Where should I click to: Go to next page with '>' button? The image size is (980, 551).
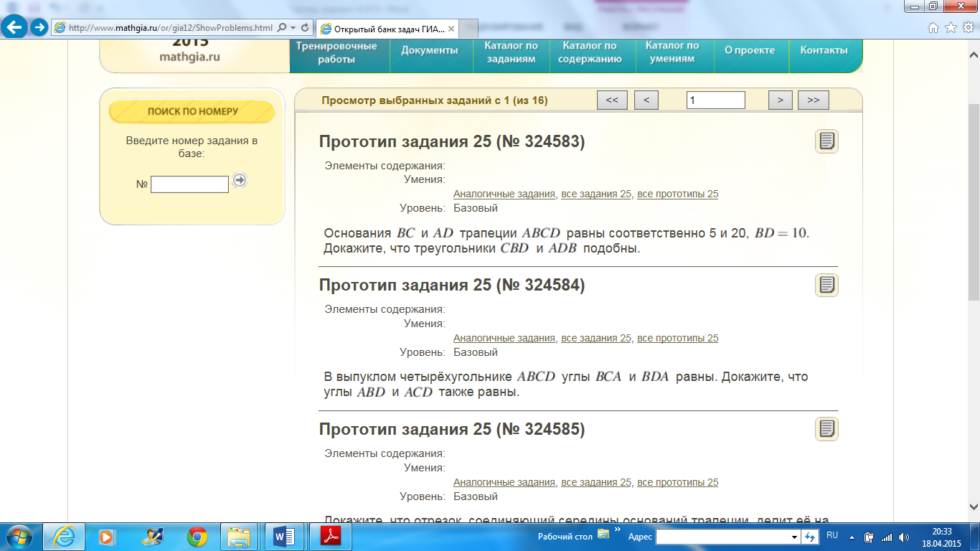781,100
